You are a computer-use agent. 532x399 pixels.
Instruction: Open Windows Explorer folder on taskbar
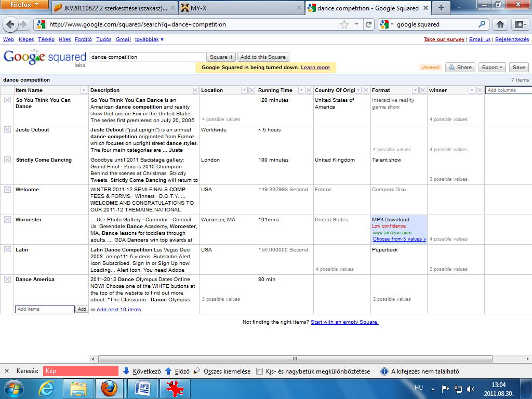(x=78, y=389)
